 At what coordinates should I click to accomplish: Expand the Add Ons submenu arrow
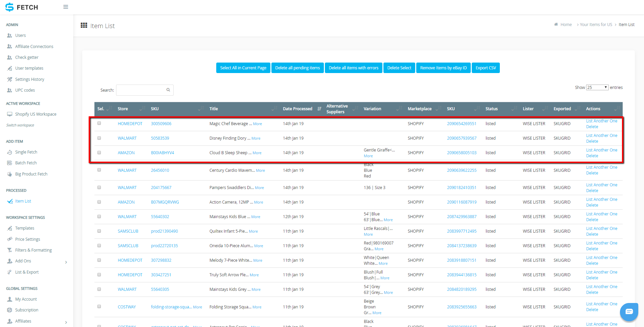point(66,262)
